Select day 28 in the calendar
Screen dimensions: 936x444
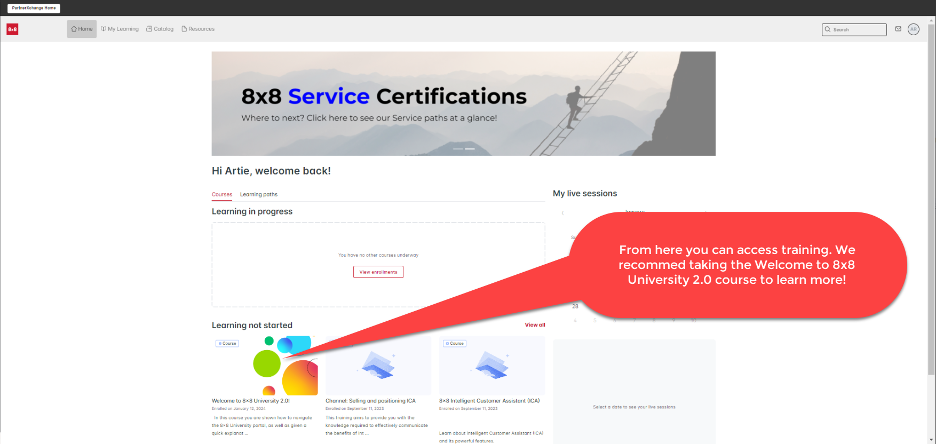575,306
